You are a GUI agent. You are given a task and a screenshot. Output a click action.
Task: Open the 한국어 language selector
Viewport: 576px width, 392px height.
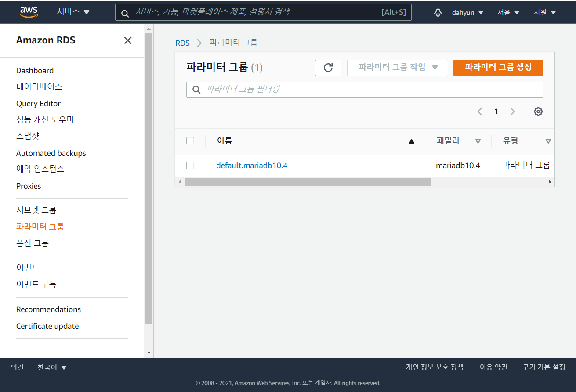click(52, 367)
